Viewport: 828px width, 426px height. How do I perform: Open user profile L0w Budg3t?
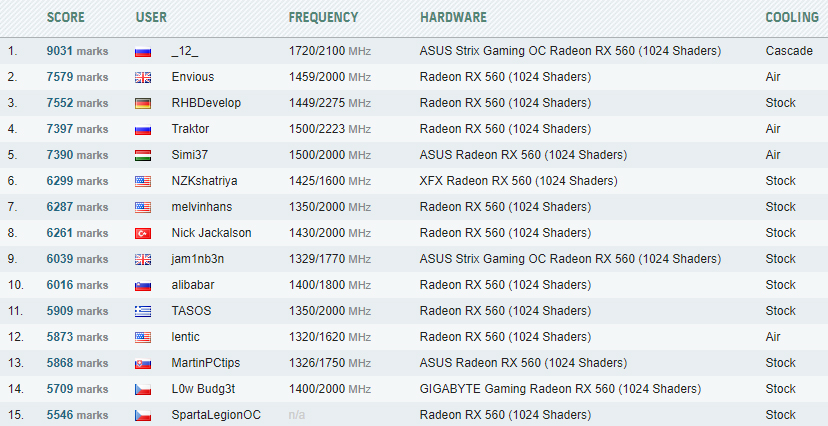point(203,389)
